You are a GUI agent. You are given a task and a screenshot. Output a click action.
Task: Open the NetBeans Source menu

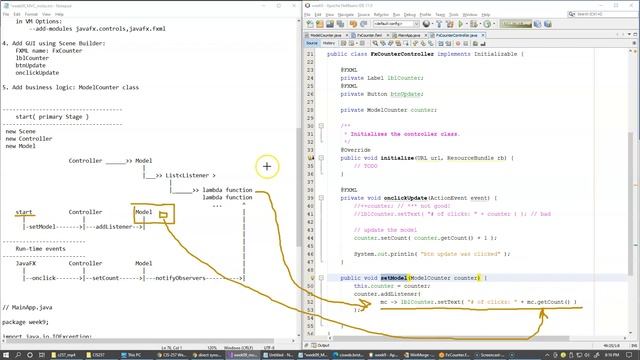coord(363,15)
